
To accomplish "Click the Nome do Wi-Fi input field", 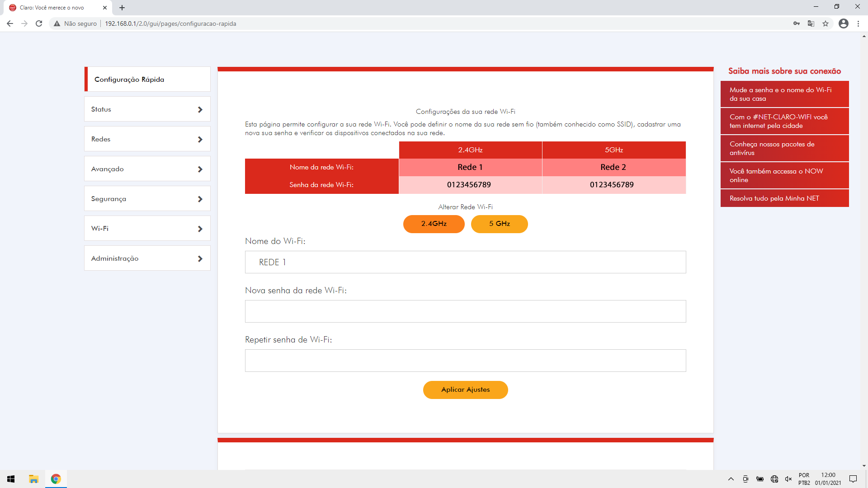I will click(x=465, y=262).
